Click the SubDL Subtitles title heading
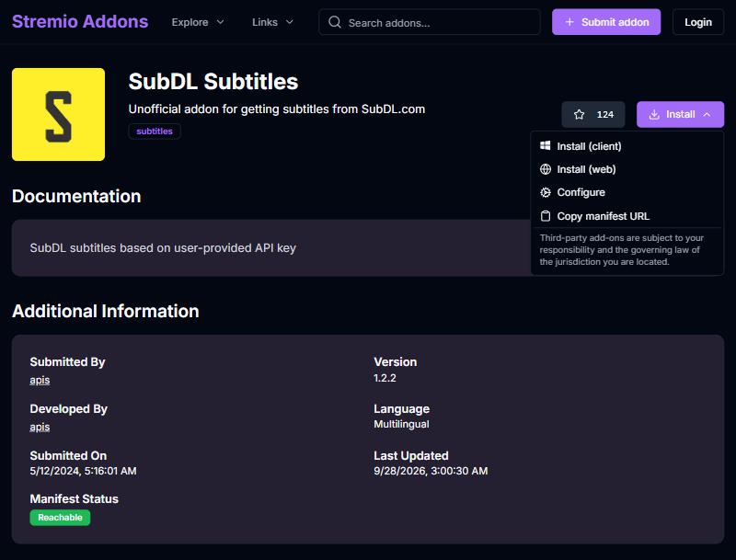This screenshot has height=560, width=736. click(213, 81)
